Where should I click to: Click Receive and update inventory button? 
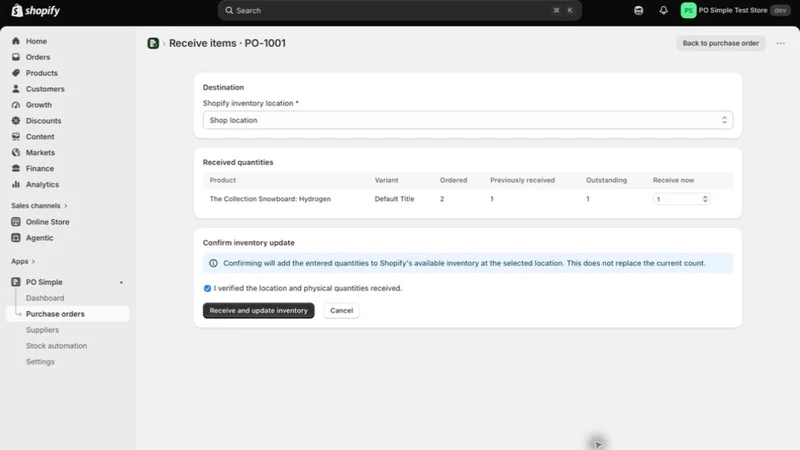259,310
